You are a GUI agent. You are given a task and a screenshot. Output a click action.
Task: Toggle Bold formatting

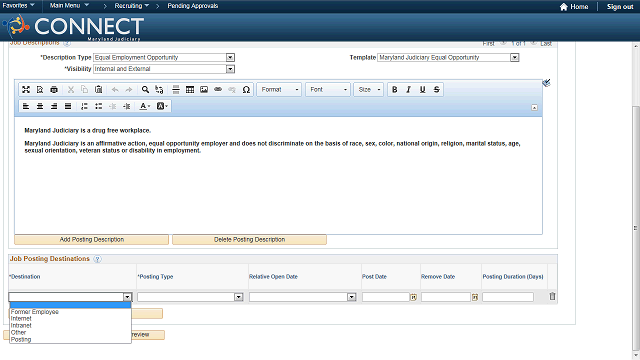coord(395,90)
